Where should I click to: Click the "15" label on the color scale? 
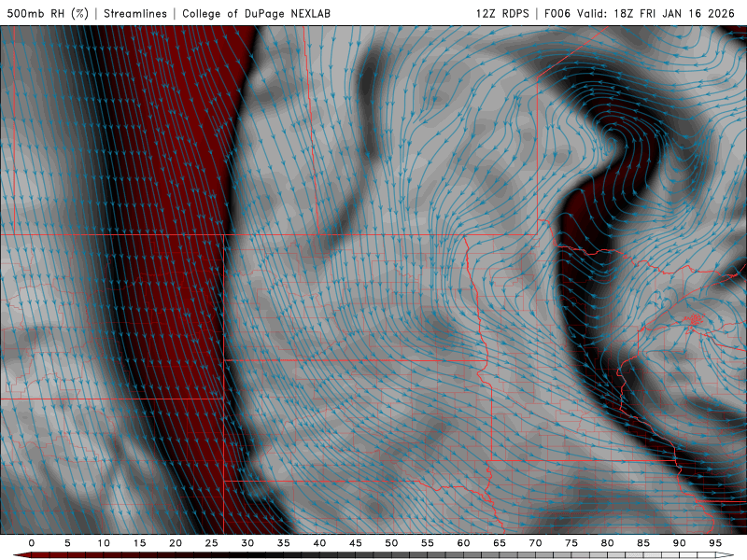tap(139, 543)
